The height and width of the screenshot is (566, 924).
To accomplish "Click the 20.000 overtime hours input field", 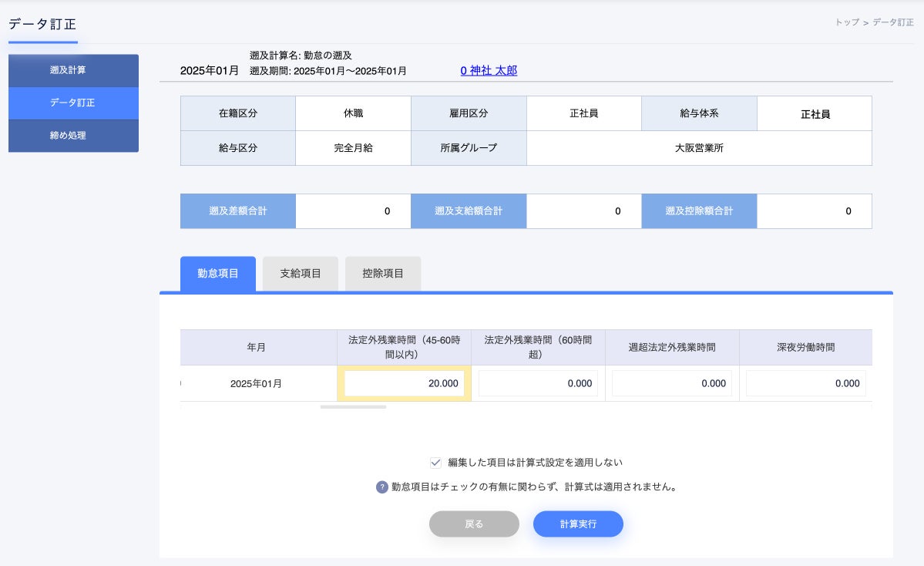I will [x=404, y=383].
